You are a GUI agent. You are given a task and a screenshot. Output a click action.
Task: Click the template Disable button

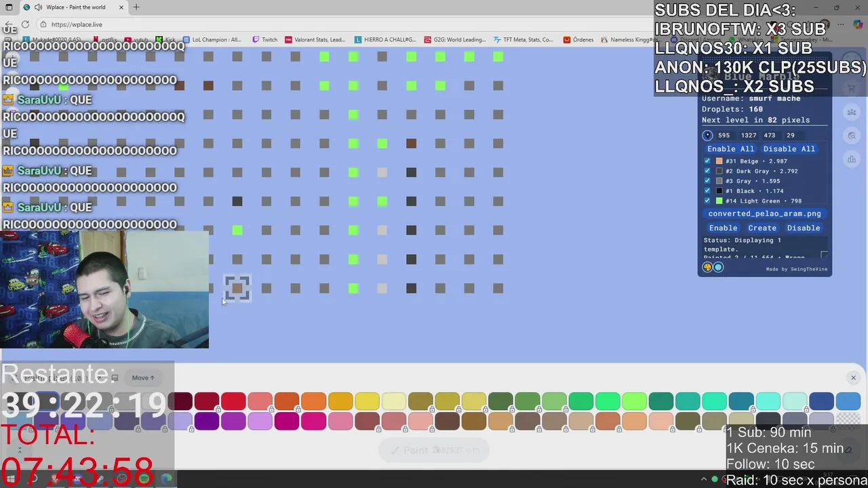804,228
